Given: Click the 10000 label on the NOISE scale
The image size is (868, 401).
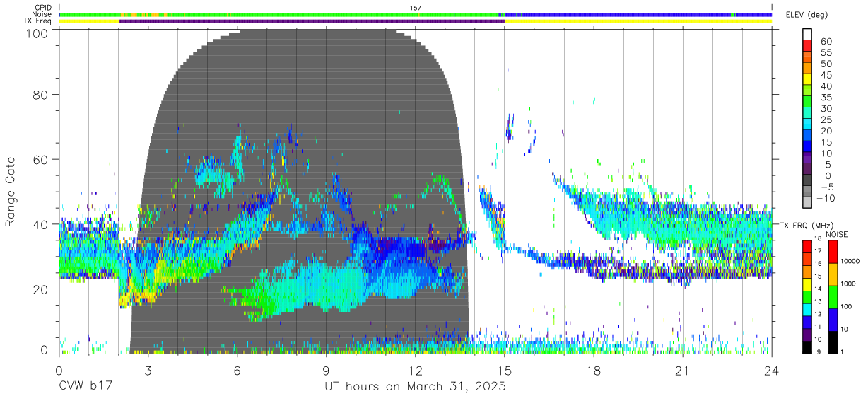Looking at the screenshot, I should click(850, 261).
